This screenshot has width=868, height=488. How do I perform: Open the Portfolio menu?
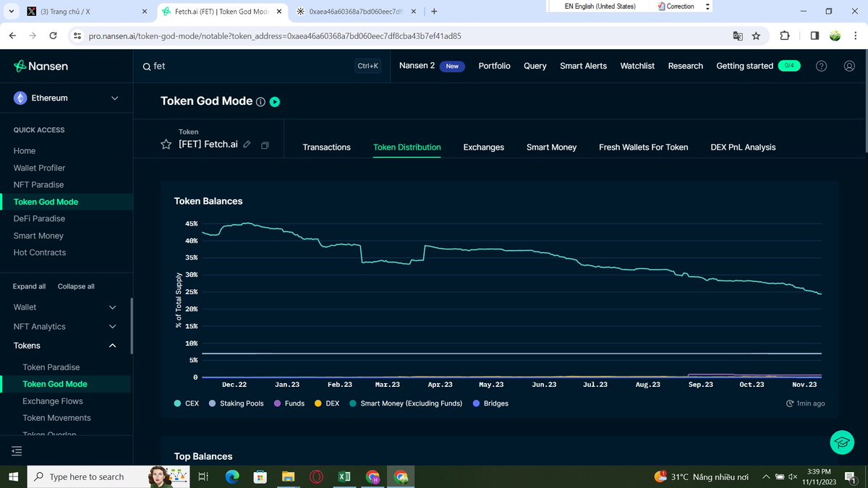494,66
